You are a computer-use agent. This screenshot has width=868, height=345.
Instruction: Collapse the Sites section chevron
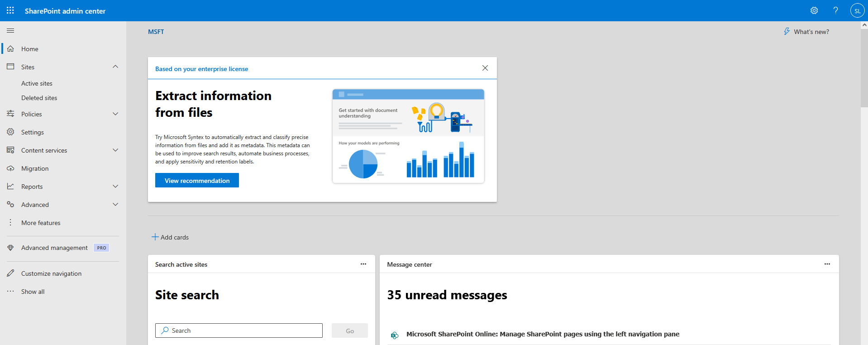[x=115, y=67]
